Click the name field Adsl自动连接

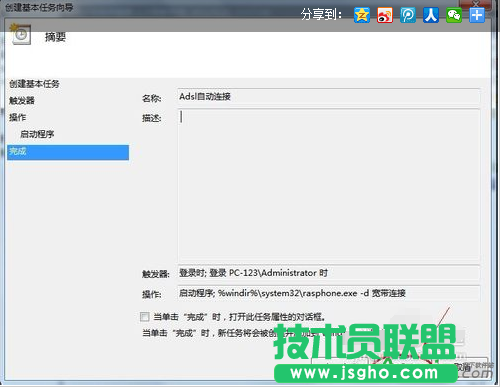(x=329, y=97)
